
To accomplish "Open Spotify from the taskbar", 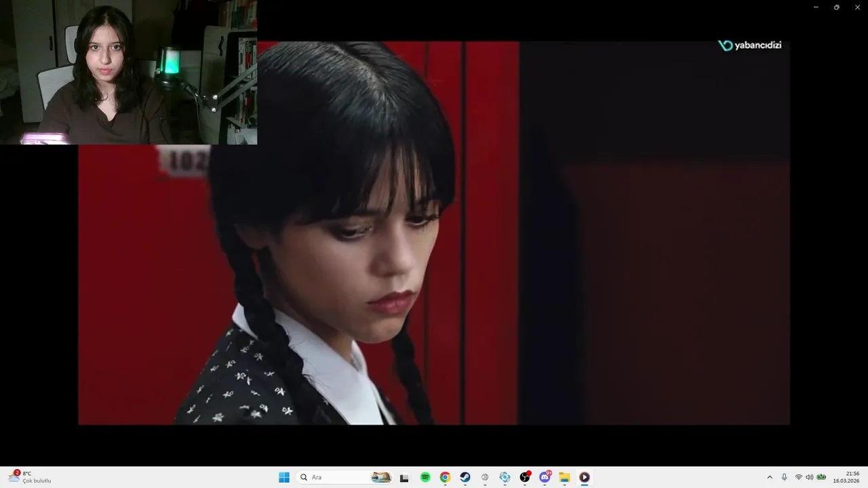I will click(x=425, y=477).
